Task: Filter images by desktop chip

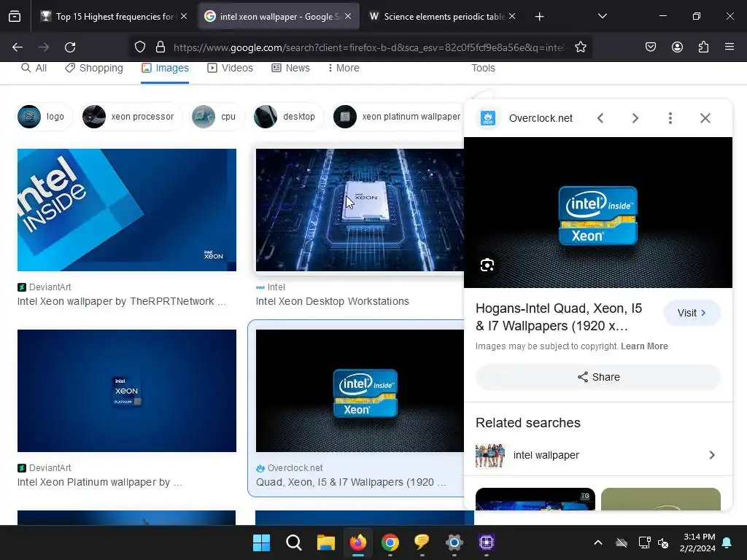Action: coord(287,117)
